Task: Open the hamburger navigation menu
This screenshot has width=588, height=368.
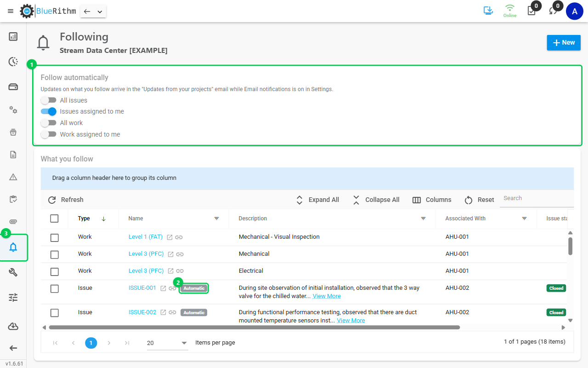Action: [x=11, y=11]
